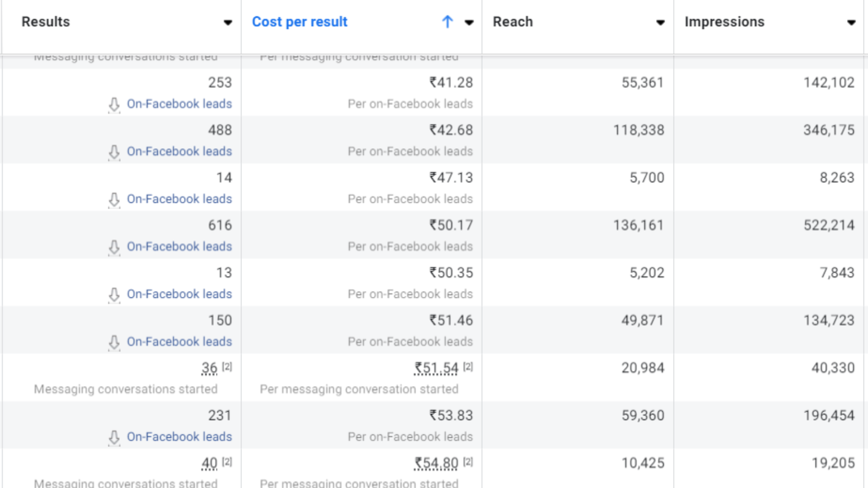Click footnote [2] beside ₹54.80 cost

468,462
